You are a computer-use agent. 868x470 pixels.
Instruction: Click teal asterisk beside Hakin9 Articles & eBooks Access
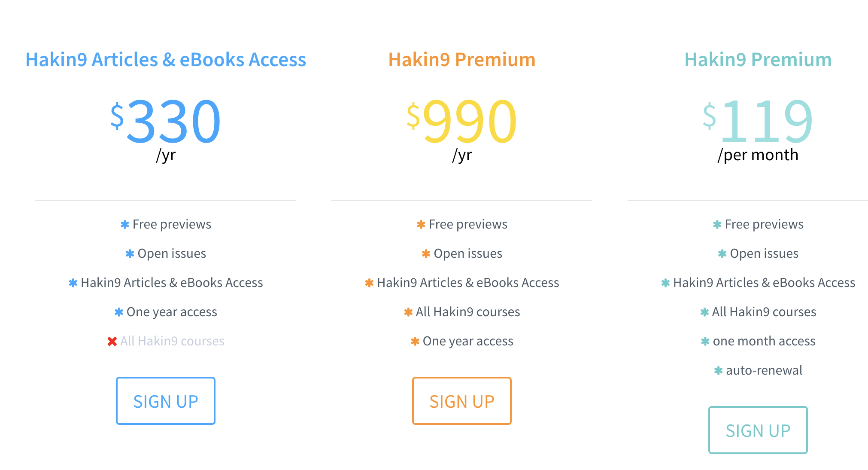pyautogui.click(x=665, y=283)
